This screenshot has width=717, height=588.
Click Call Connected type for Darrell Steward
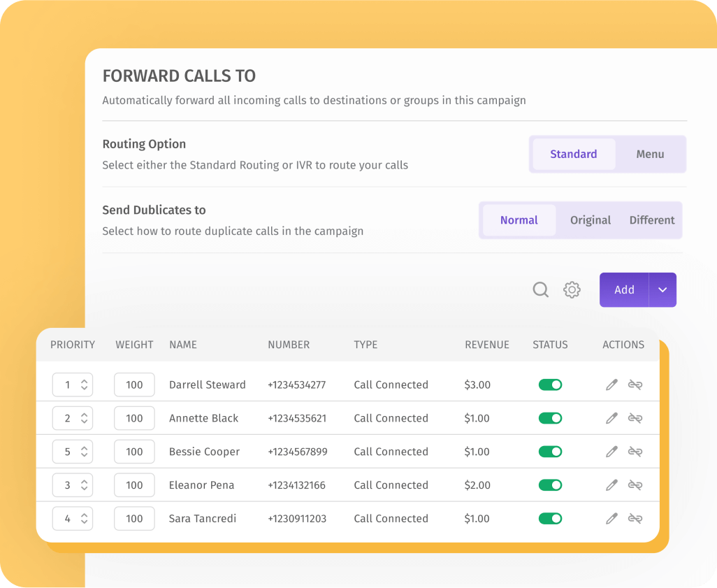[x=391, y=385]
